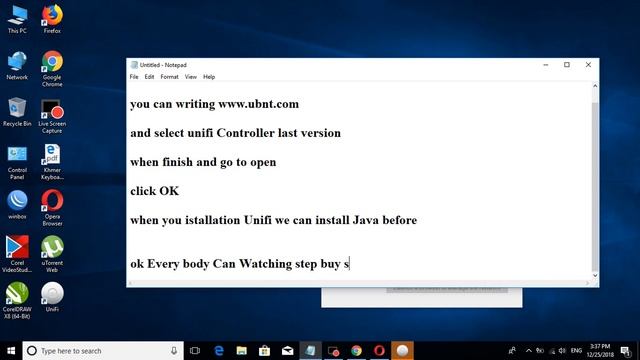Image resolution: width=640 pixels, height=360 pixels.
Task: Open the notification Action Center
Action: click(626, 351)
